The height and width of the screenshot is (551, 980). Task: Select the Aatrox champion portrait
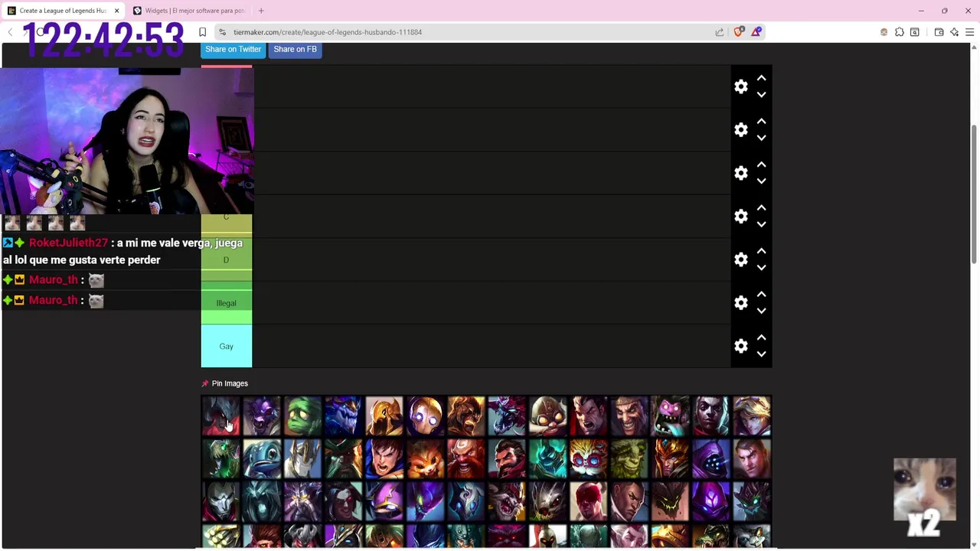220,416
